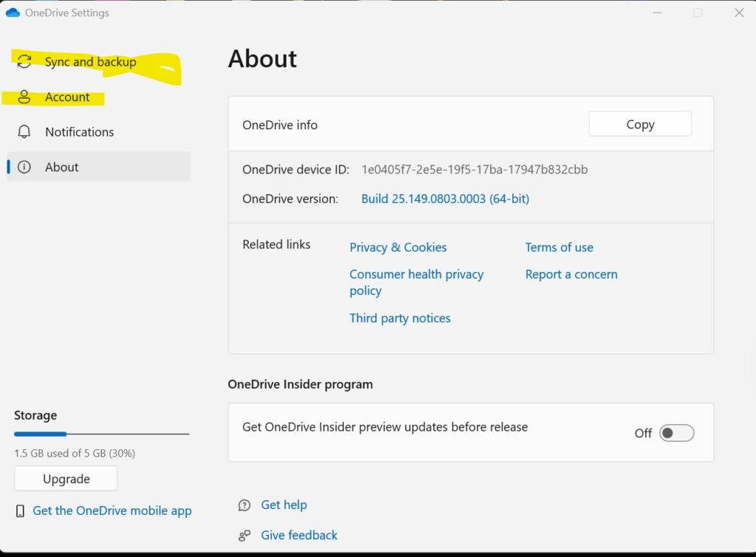The image size is (756, 557).
Task: Click the storage usage text 1.5 GB used
Action: tap(75, 454)
